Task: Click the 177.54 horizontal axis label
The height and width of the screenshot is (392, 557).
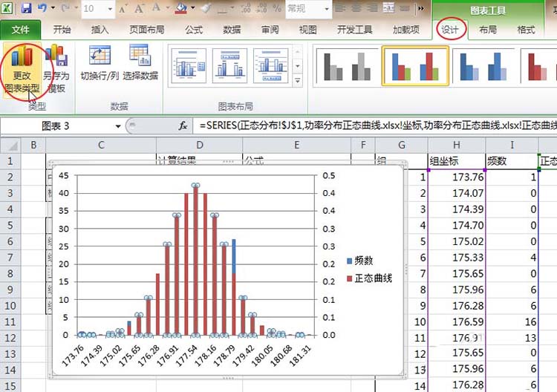Action: coord(187,356)
